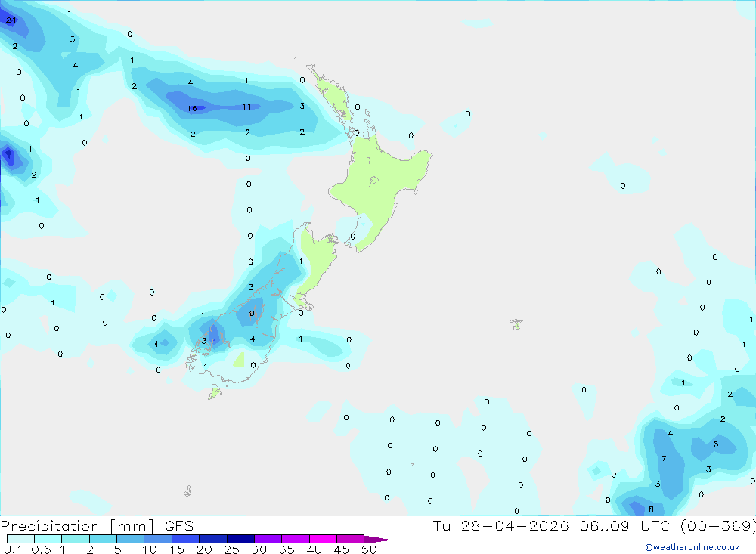Viewport: 756px width, 554px height.
Task: Select the 0.5 to 1 mm legend swatch
Action: (x=48, y=539)
